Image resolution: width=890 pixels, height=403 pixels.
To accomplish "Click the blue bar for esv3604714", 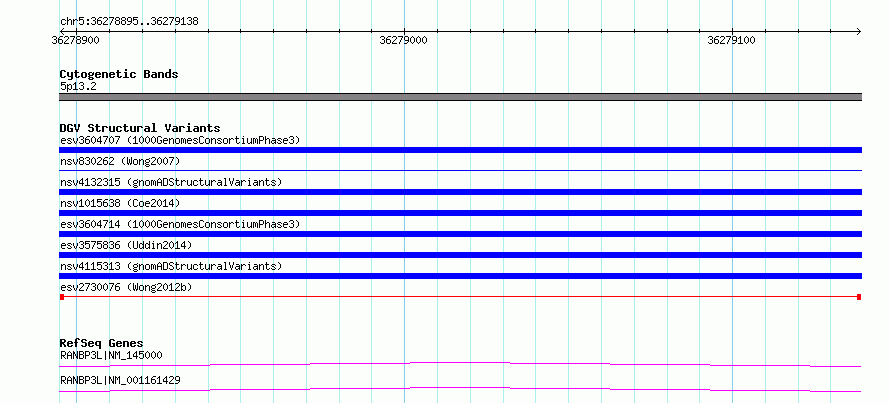I will 460,234.
